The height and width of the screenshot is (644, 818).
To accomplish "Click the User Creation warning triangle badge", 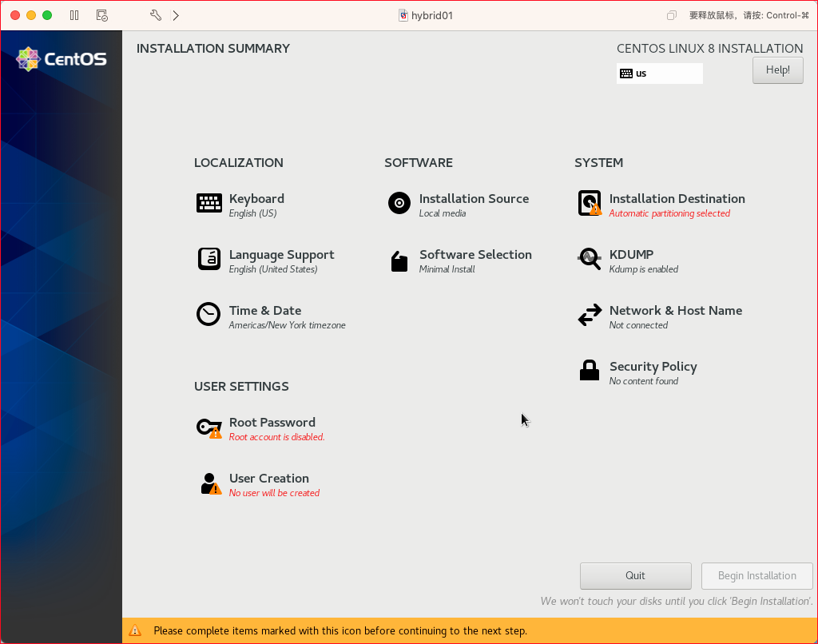I will [x=214, y=489].
